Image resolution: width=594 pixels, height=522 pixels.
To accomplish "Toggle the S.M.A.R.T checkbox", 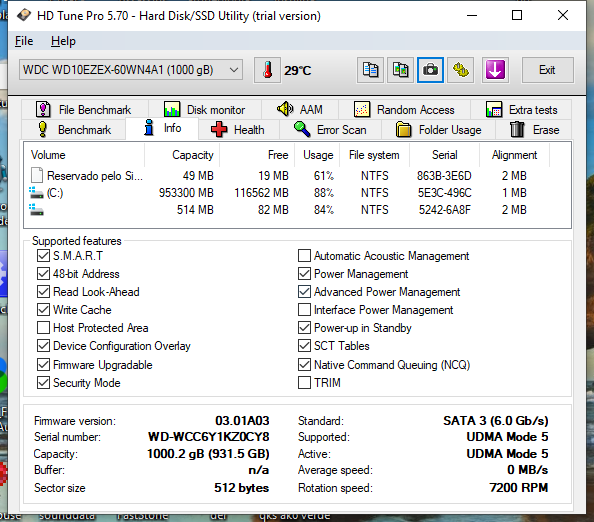I will pyautogui.click(x=43, y=256).
